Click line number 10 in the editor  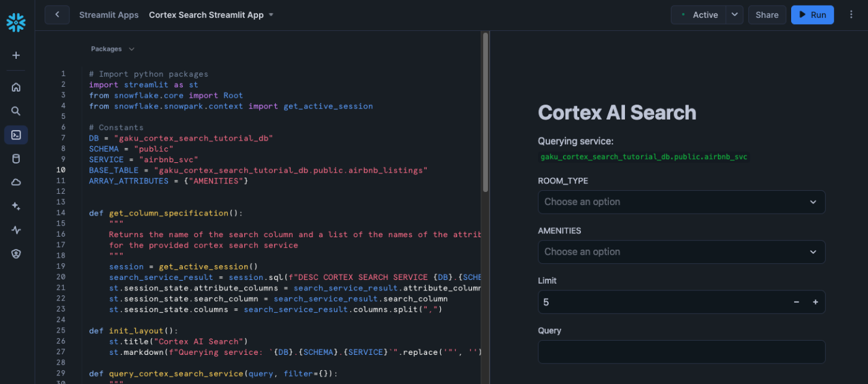61,170
